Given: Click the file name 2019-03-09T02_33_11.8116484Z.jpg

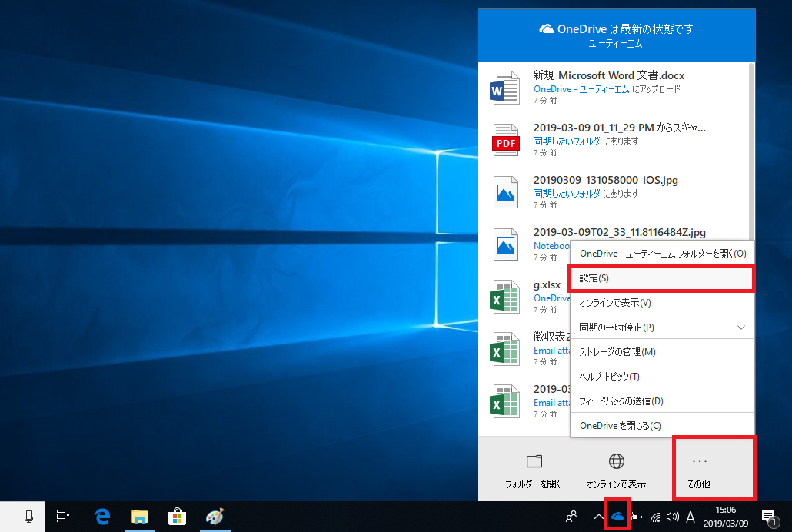Looking at the screenshot, I should (620, 232).
